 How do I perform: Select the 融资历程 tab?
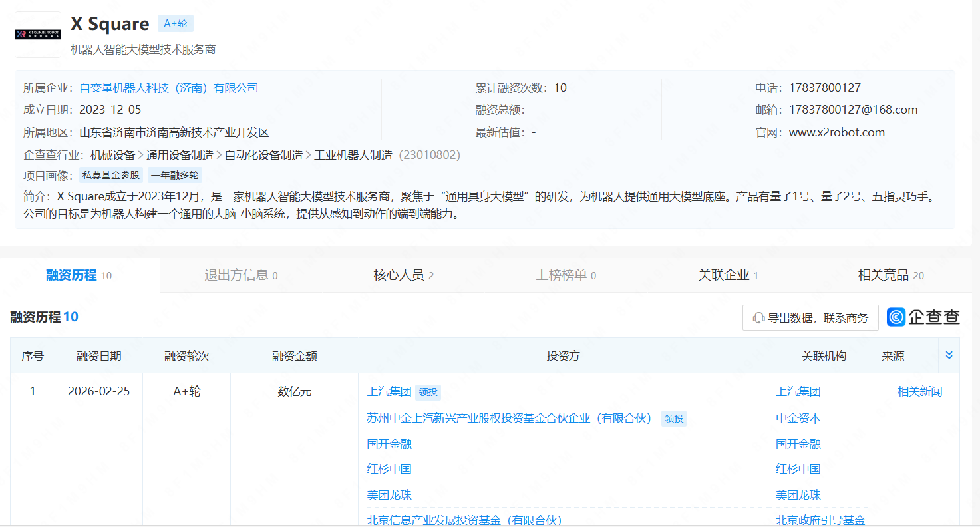(79, 275)
